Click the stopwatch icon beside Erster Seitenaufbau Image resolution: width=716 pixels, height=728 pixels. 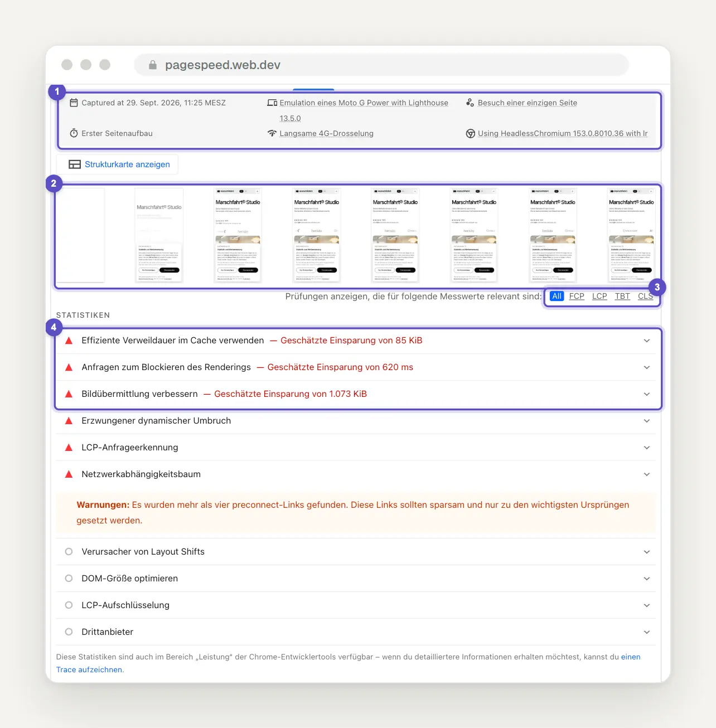[x=74, y=133]
